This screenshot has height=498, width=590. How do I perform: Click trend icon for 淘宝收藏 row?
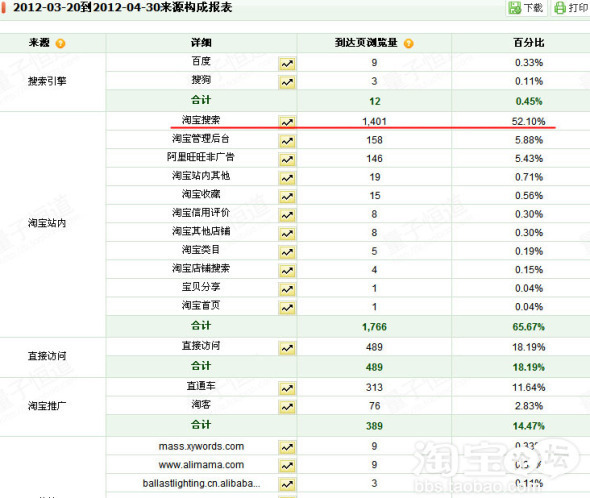(x=287, y=196)
